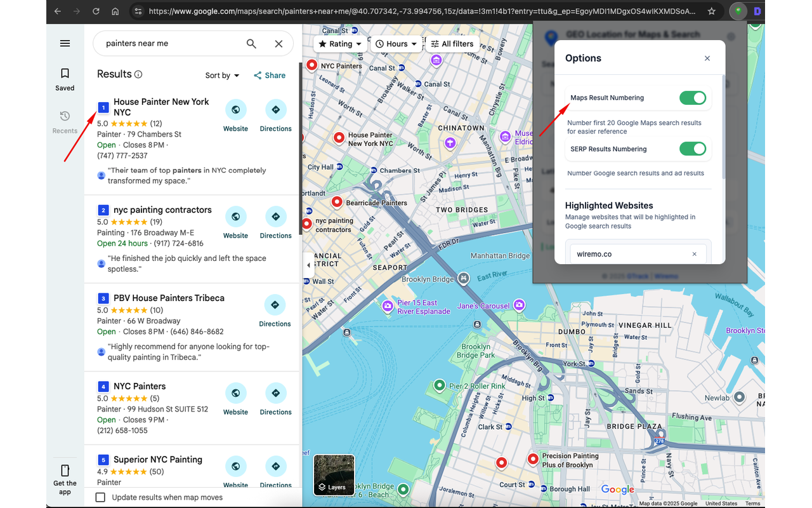Open All filters panel
The width and height of the screenshot is (812, 508).
coord(452,44)
